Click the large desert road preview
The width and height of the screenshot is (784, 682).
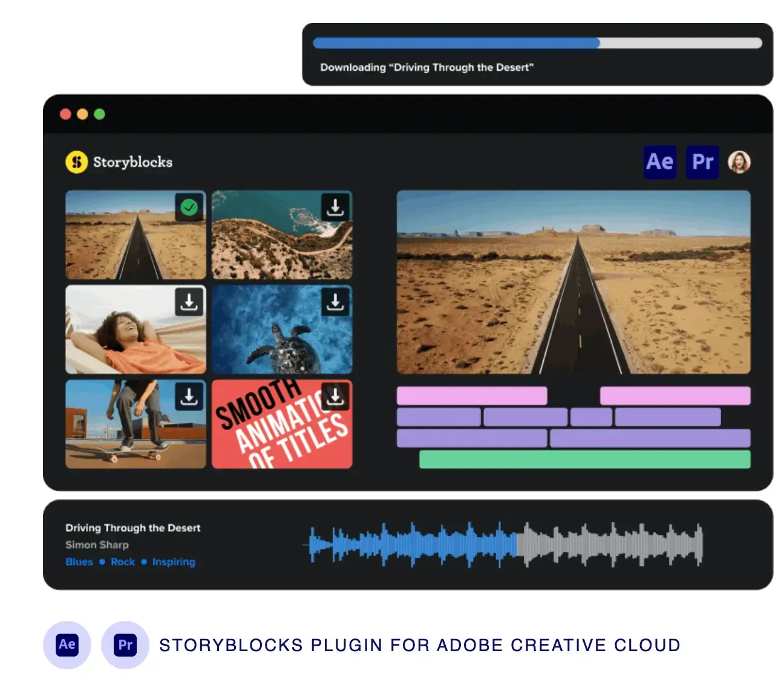pos(573,282)
